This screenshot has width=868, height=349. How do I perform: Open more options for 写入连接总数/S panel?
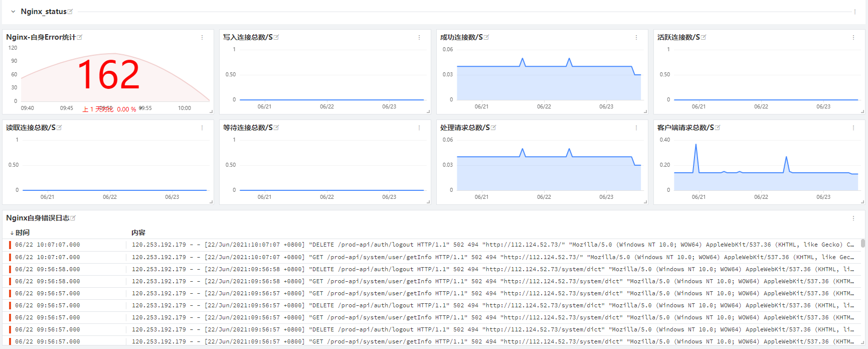tap(419, 38)
